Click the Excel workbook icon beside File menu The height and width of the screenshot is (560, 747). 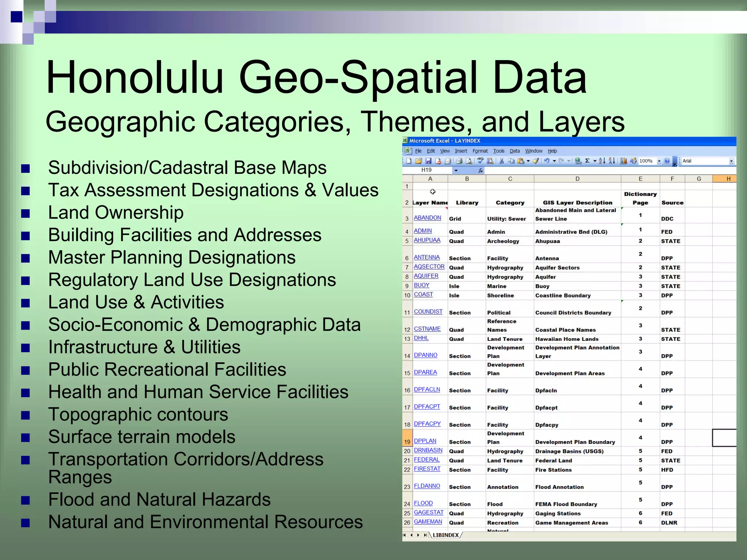coord(408,151)
